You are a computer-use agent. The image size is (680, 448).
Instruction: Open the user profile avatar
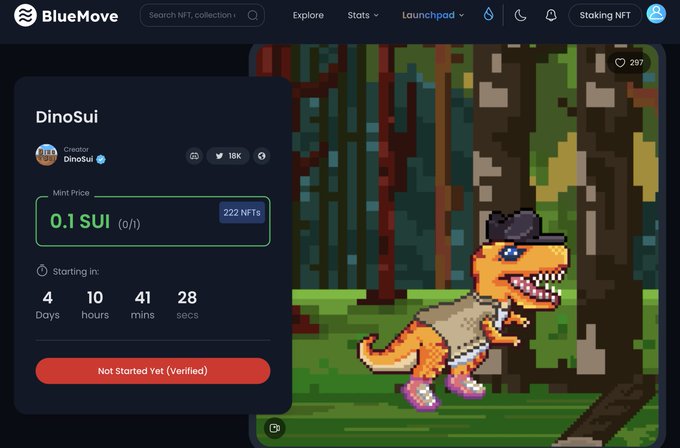pyautogui.click(x=656, y=14)
